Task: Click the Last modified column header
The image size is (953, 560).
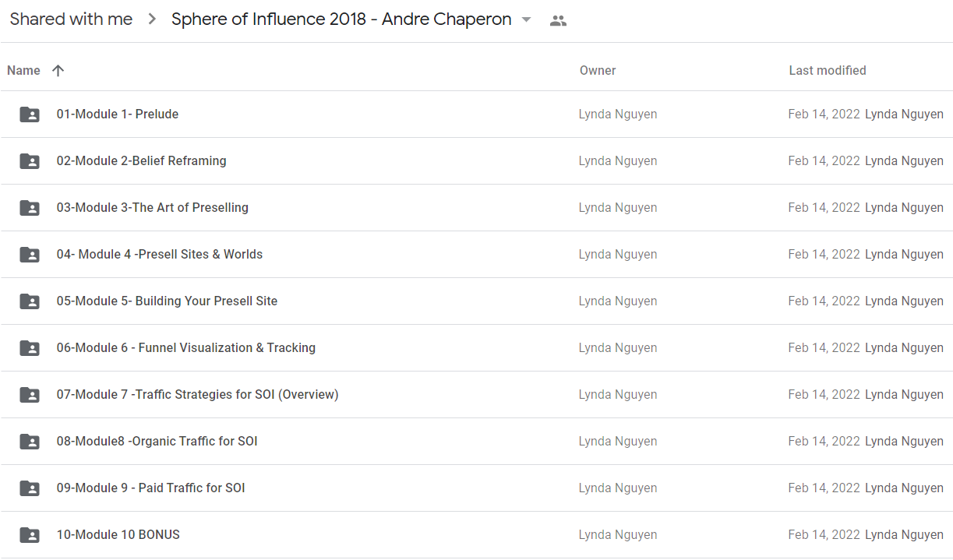Action: coord(828,70)
